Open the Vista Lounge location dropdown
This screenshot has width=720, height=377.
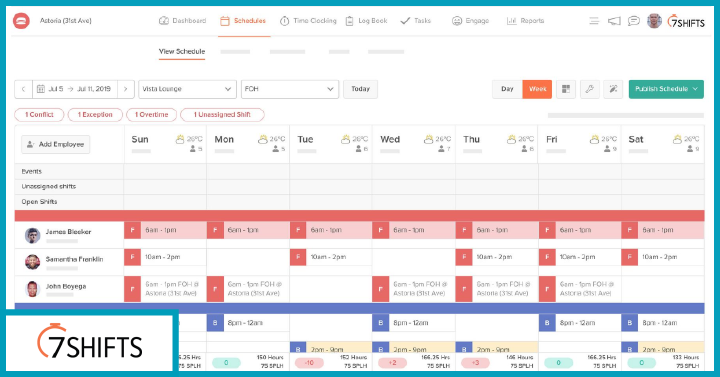(x=187, y=89)
